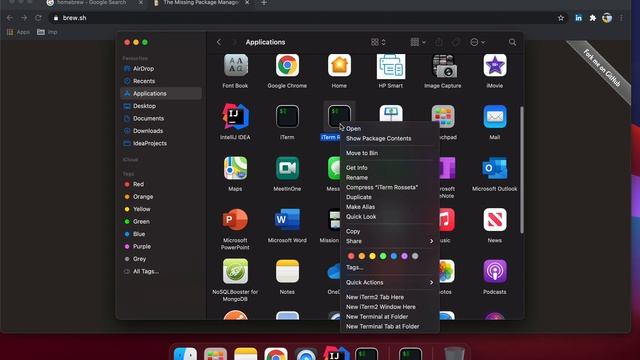Select the Podcasts app icon
The height and width of the screenshot is (360, 640).
(x=495, y=271)
